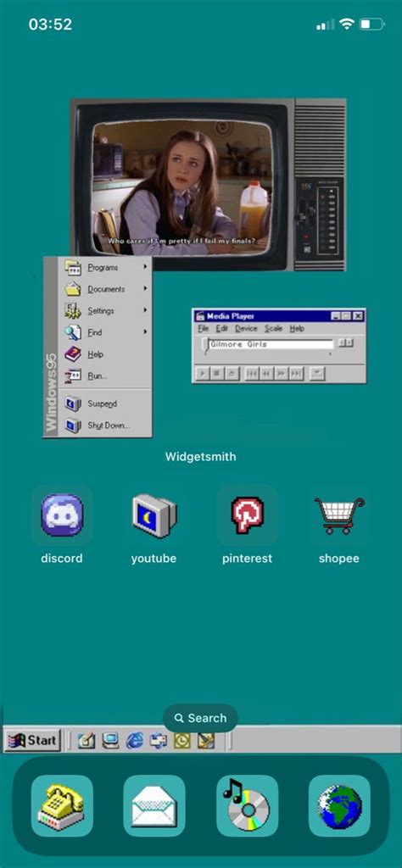Launch the pinterest app

[247, 515]
